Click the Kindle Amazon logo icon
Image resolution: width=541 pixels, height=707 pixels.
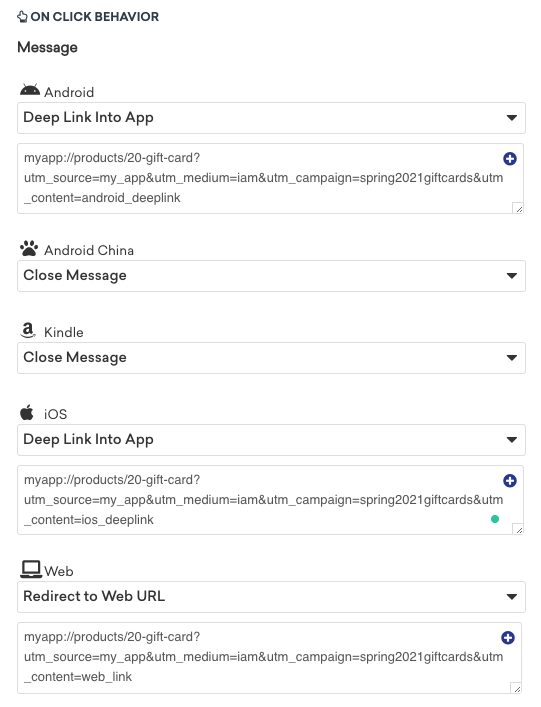[28, 330]
